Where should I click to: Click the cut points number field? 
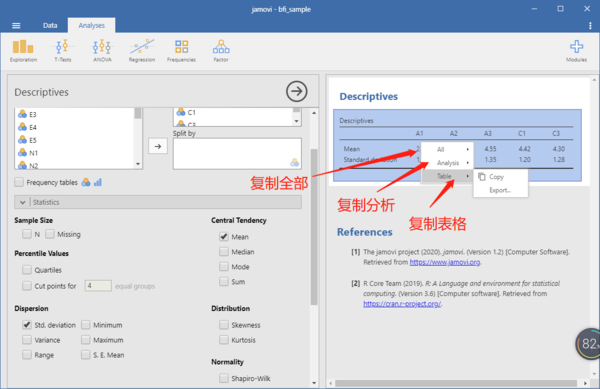point(98,286)
